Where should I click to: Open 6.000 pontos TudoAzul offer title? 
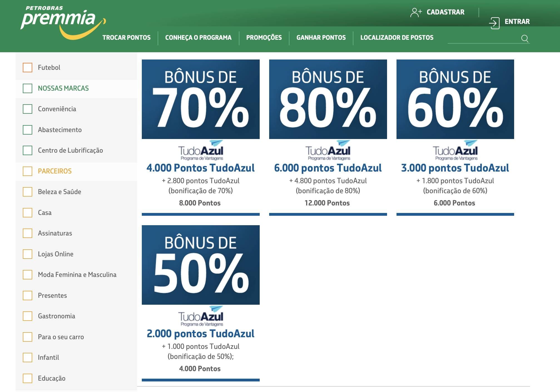(x=328, y=168)
